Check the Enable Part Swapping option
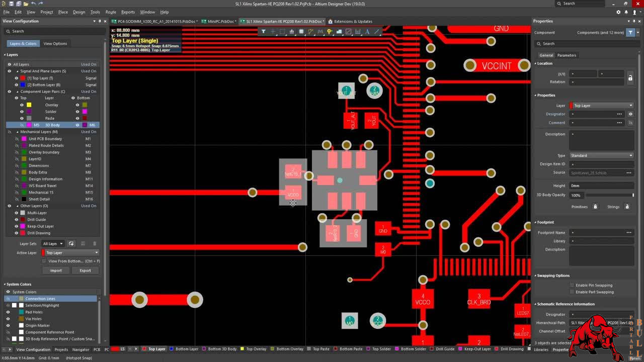This screenshot has height=362, width=644. pos(572,292)
